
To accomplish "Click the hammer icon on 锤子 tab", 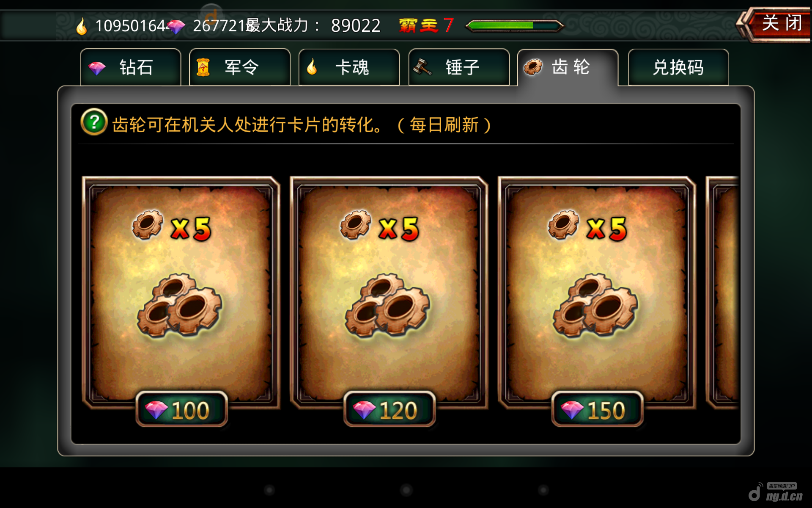I will click(x=422, y=67).
